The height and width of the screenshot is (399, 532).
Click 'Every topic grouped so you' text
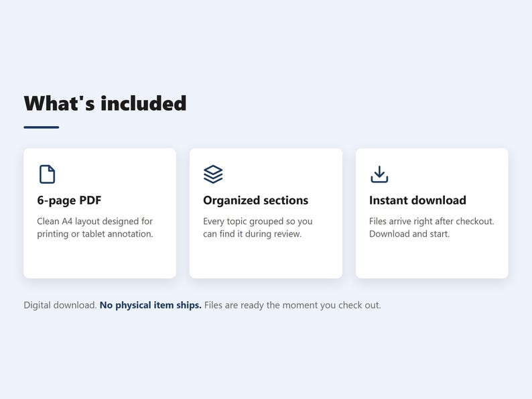(257, 221)
